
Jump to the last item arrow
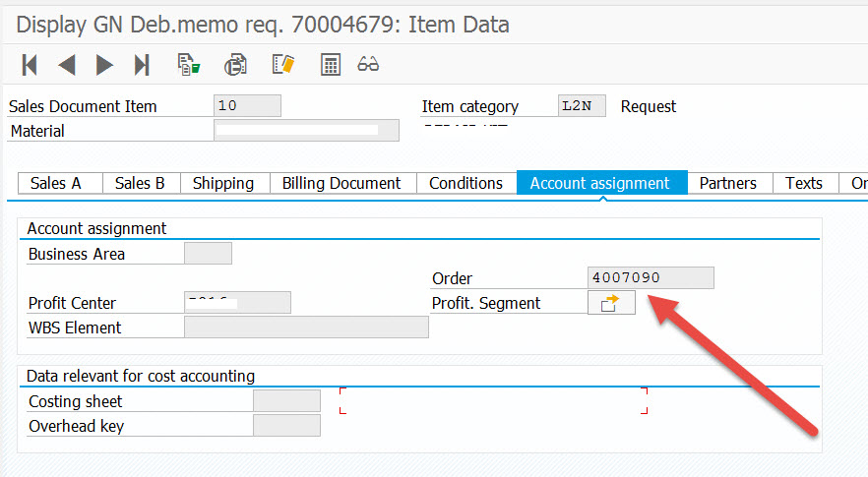tap(142, 65)
